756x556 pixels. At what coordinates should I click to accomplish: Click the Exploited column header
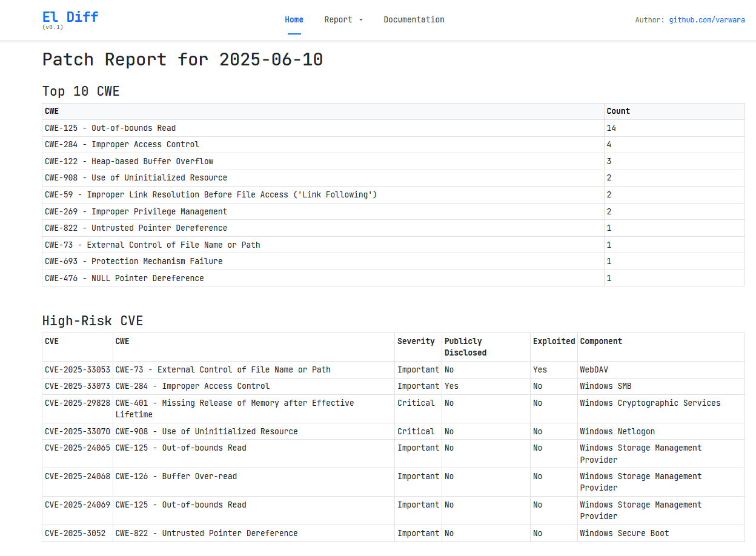point(554,342)
